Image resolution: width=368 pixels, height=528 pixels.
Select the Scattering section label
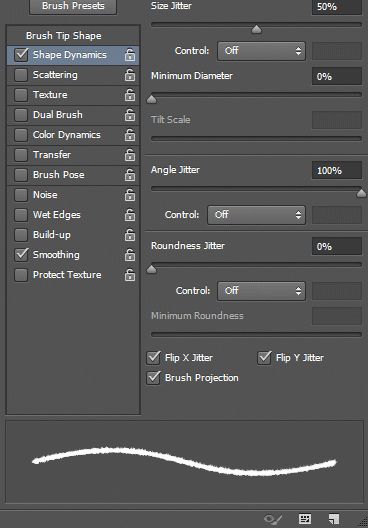[55, 75]
